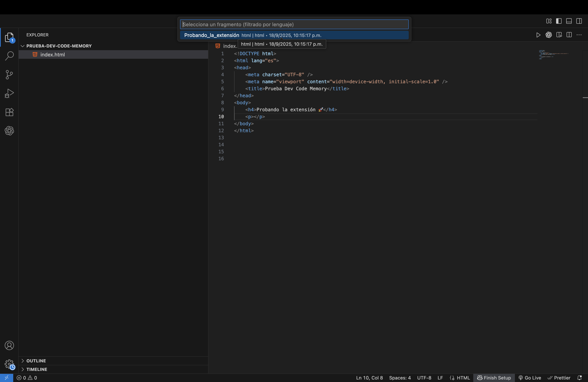Click Go Live in status bar
Image resolution: width=588 pixels, height=382 pixels.
pyautogui.click(x=530, y=378)
